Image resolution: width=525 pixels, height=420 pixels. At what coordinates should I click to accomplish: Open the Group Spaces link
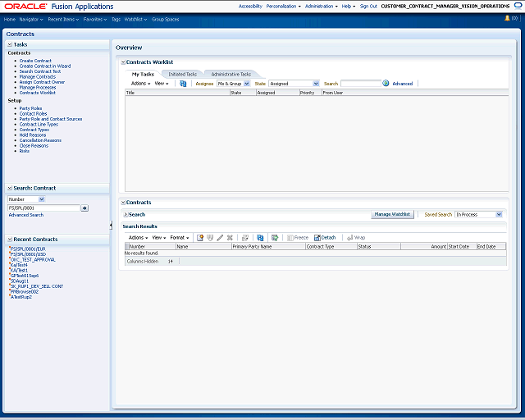tap(166, 20)
